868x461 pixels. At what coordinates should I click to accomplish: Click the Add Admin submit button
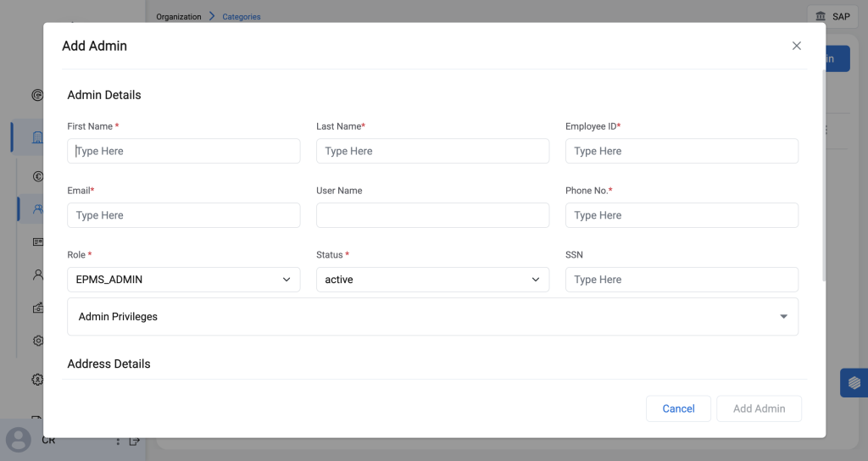[x=759, y=408]
